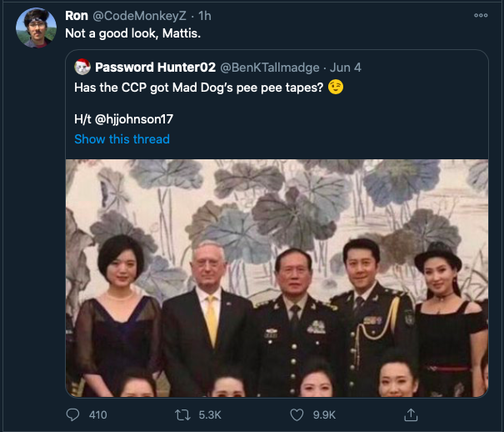Open the Password Hunter02 name link
The image size is (504, 432).
[x=155, y=67]
